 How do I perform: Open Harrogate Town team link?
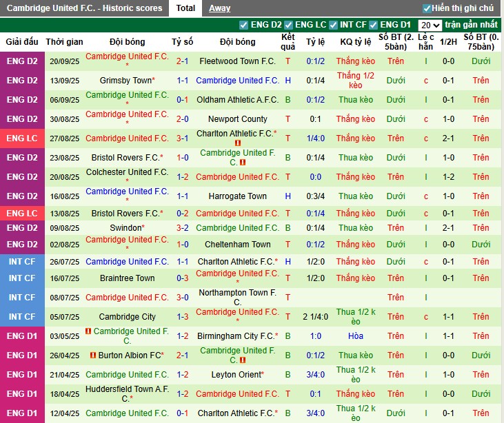238,196
